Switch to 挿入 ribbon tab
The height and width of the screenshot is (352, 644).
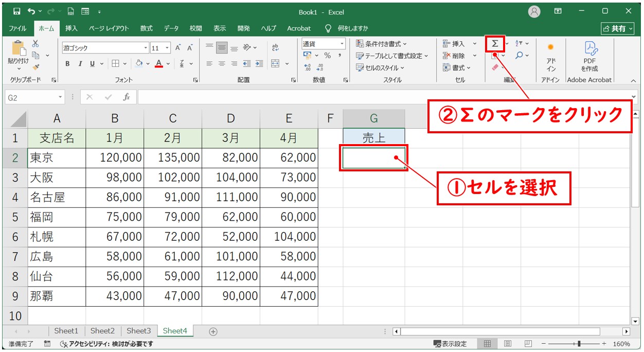71,28
